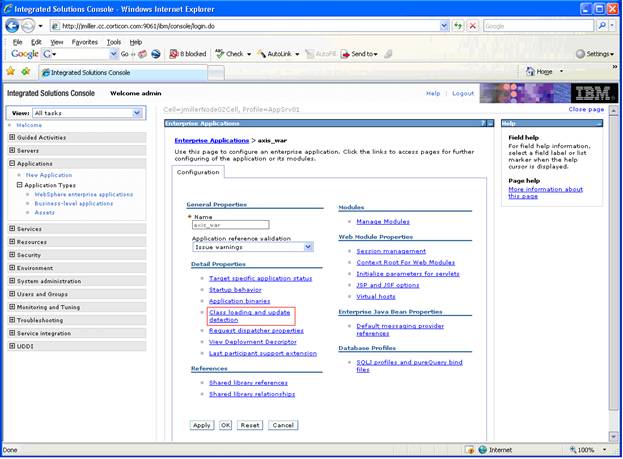Click the zoom 100% status bar control
The image size is (623, 459).
click(586, 450)
